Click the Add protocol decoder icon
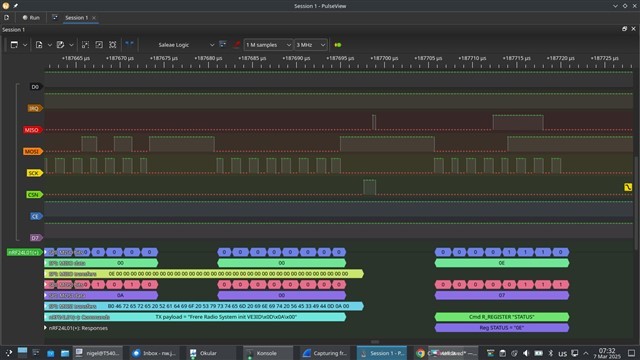This screenshot has width=640, height=360. coord(338,45)
